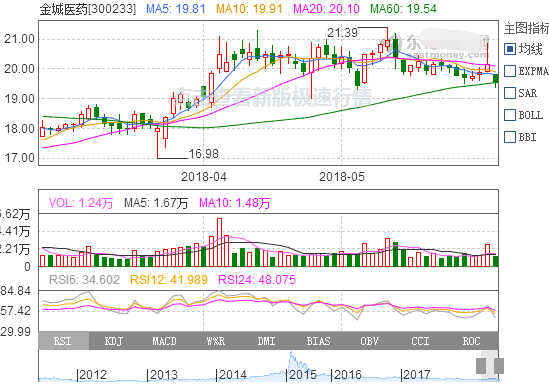
Task: Jump to 2015 on the history timeline
Action: pyautogui.click(x=302, y=375)
